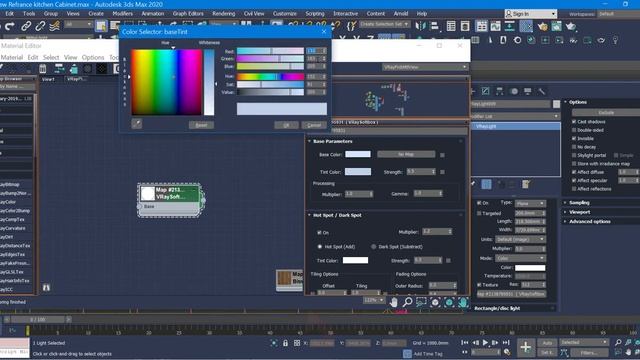
Task: Select the Dark Spot (Subtract) radio button
Action: click(373, 247)
